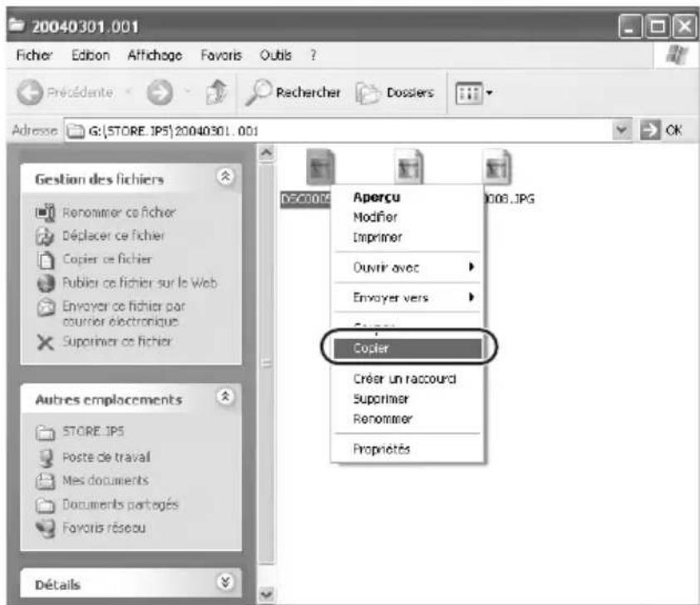The image size is (700, 605).
Task: Open the forward history dropdown arrow
Action: (x=188, y=92)
